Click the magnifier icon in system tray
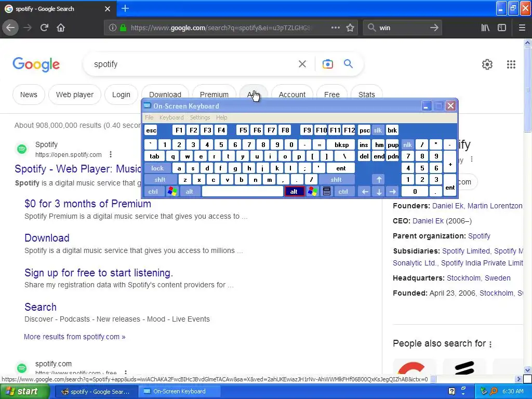 494,391
